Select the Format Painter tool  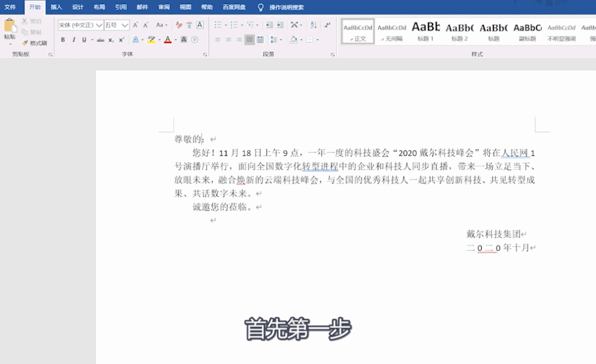point(34,43)
